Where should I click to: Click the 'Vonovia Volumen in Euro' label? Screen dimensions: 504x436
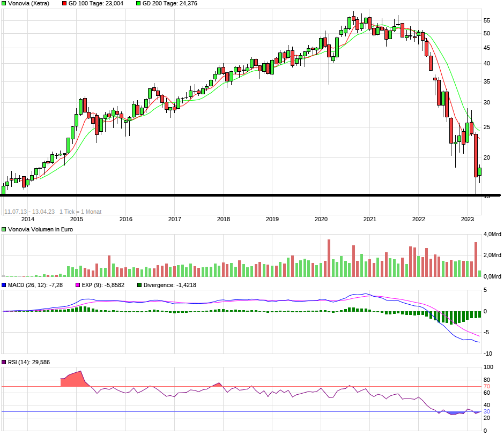click(41, 230)
